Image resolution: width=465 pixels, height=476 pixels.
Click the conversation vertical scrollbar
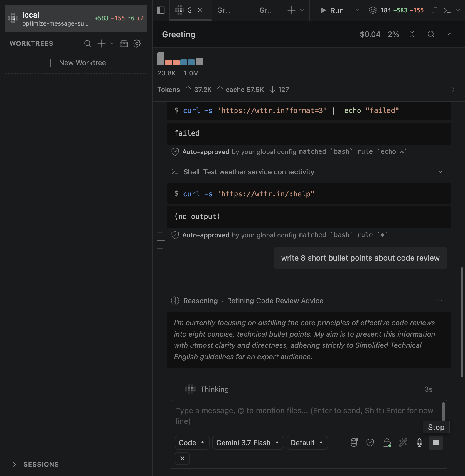[x=462, y=322]
